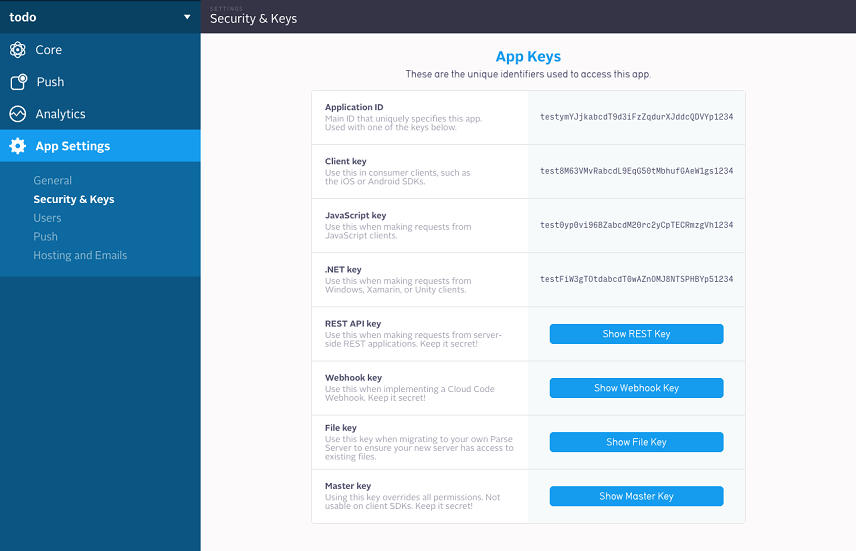Click Show File Key button
856x551 pixels.
click(x=637, y=442)
